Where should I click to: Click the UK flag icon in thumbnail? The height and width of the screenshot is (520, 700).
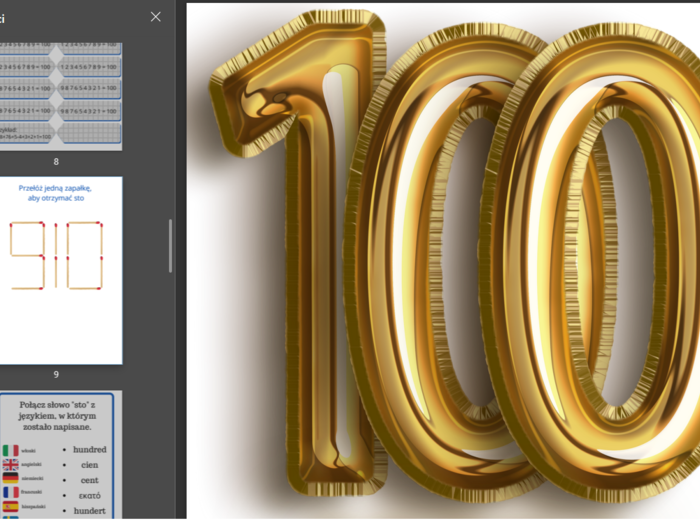point(10,465)
